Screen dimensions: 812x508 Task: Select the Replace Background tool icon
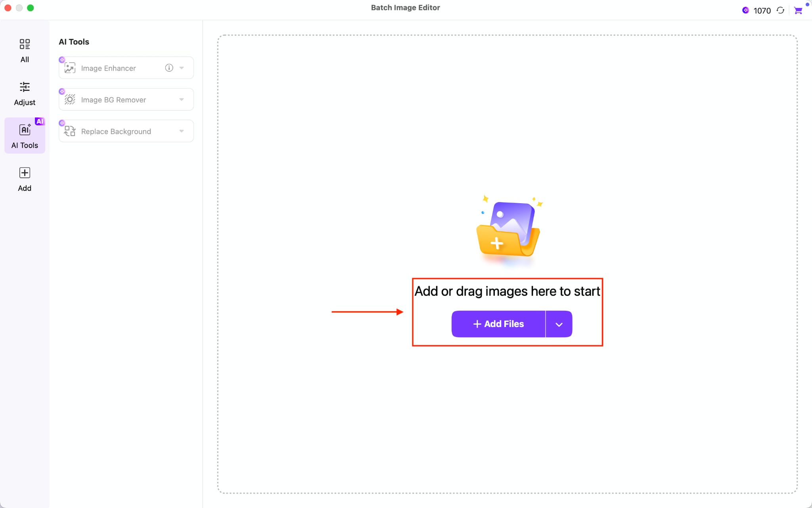point(70,131)
